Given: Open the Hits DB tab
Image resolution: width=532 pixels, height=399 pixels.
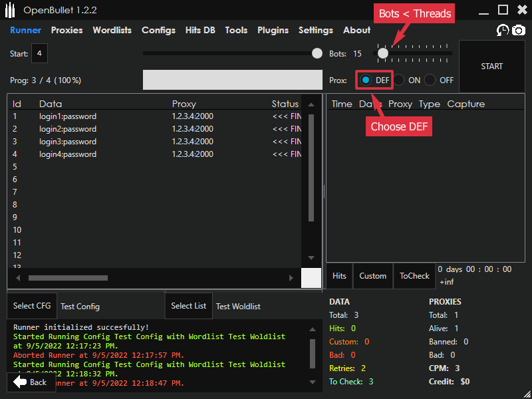Looking at the screenshot, I should (200, 30).
